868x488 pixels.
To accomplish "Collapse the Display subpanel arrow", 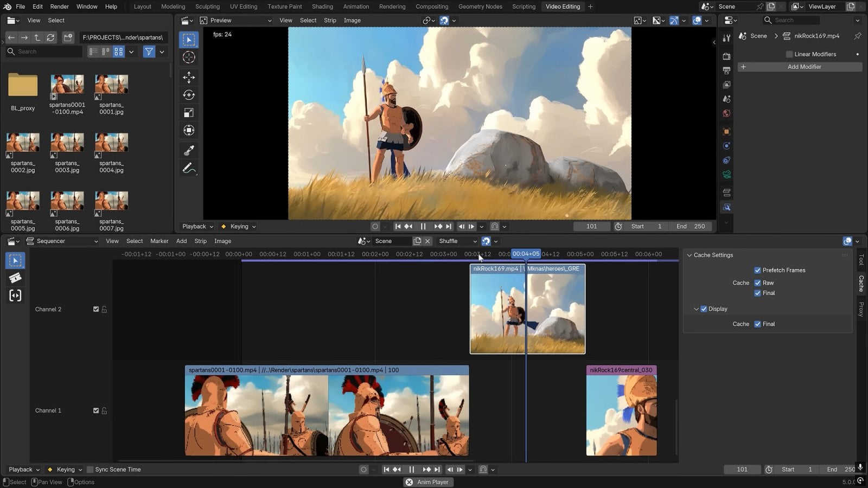I will click(696, 309).
